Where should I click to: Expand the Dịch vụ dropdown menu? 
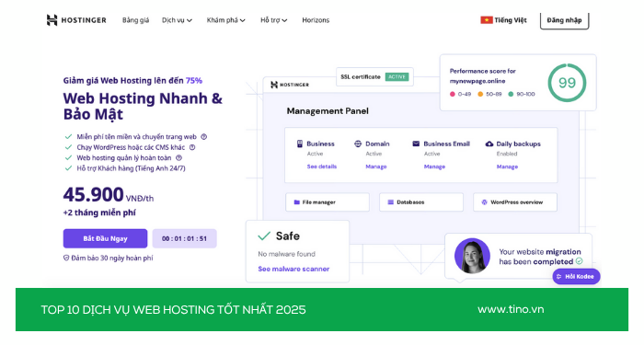tap(177, 20)
